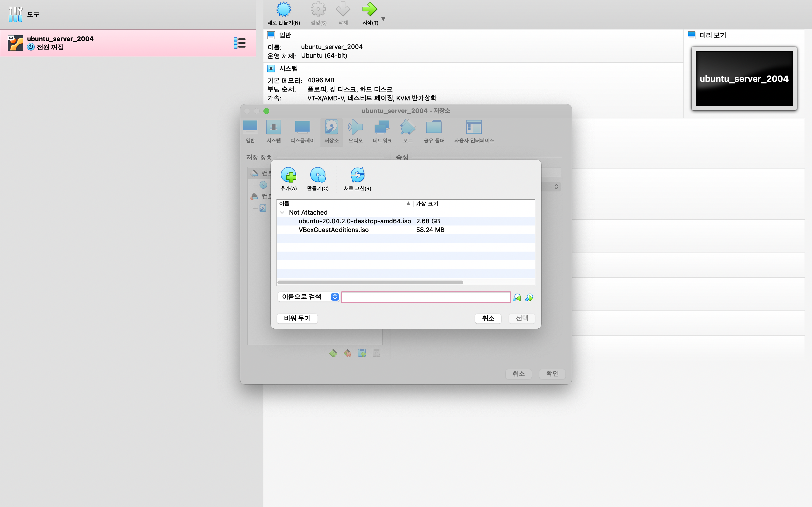812x507 pixels.
Task: Click the find previous search icon
Action: coord(517,297)
